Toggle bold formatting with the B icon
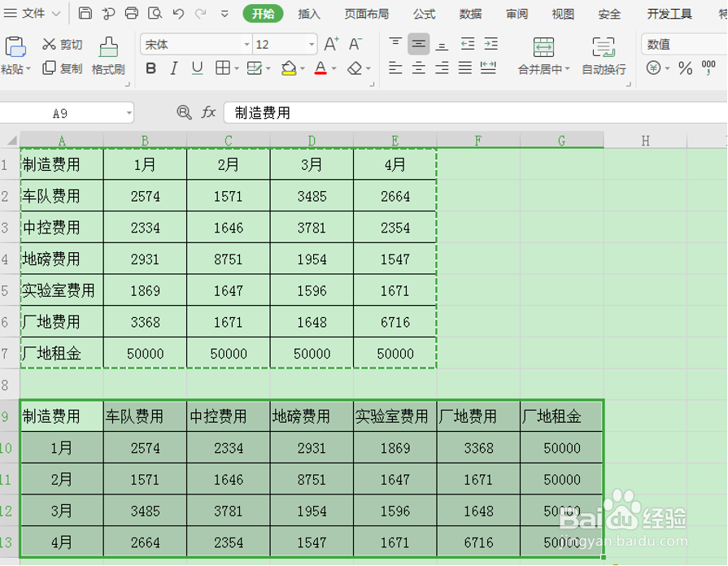Screen dimensions: 728x566 pyautogui.click(x=150, y=68)
